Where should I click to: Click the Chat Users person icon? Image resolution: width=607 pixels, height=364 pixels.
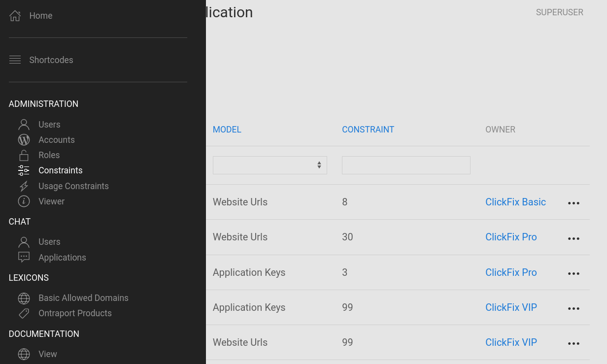point(24,242)
